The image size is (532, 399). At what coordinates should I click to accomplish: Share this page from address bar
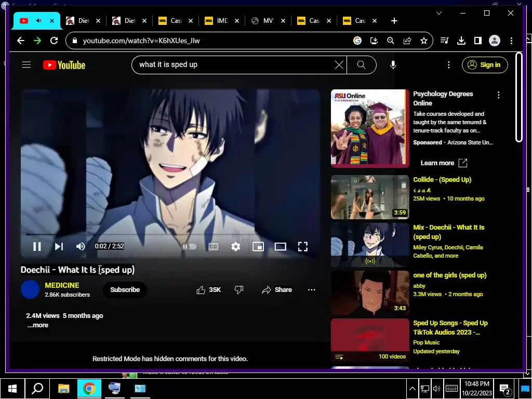pos(407,41)
